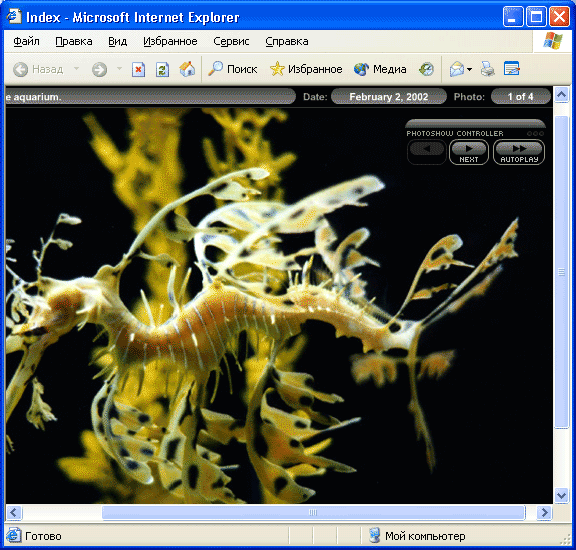Click the previous photo button
The height and width of the screenshot is (550, 576).
coord(426,152)
